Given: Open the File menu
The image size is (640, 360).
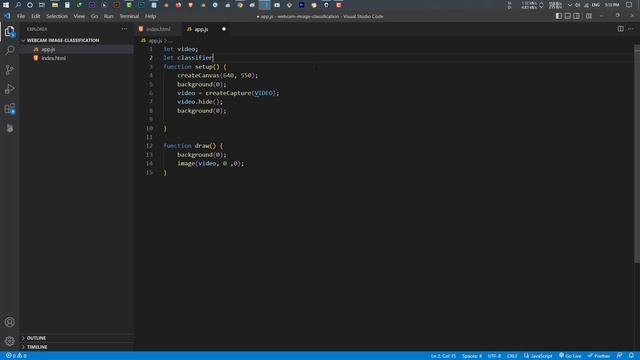Looking at the screenshot, I should (21, 16).
